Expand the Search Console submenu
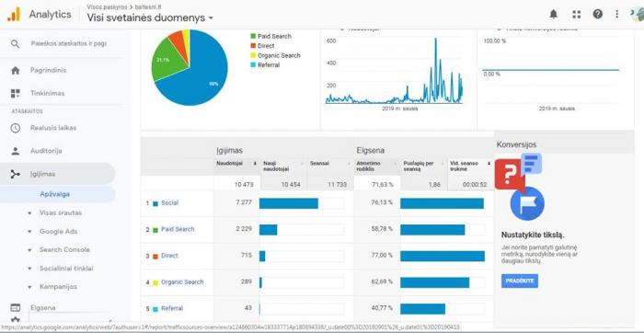644x333 pixels. click(64, 249)
